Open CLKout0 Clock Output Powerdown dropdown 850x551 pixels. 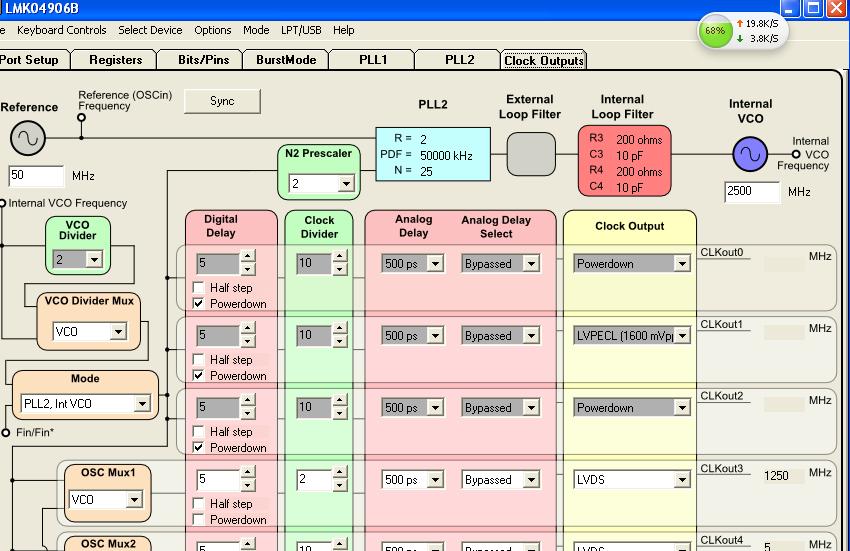tap(682, 264)
